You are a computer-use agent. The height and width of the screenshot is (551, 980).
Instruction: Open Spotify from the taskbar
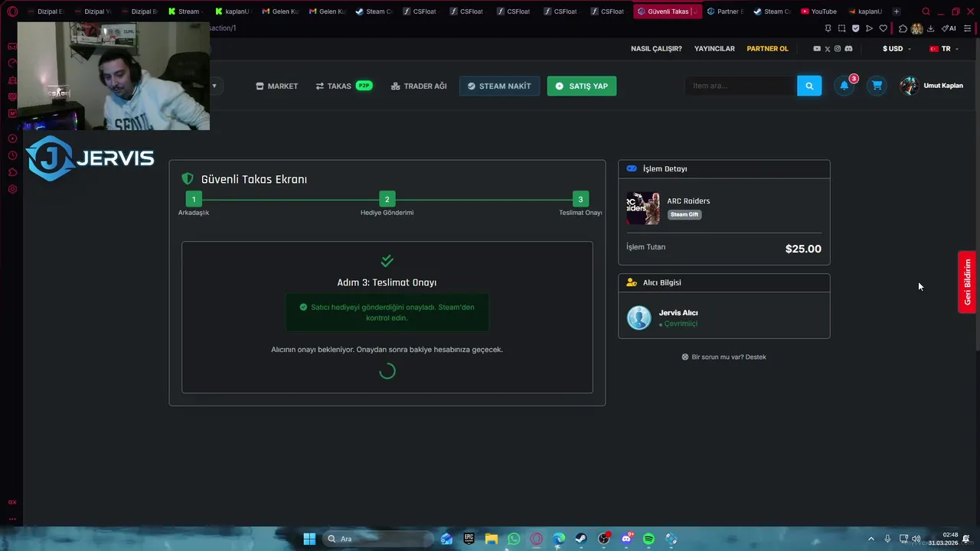tap(648, 539)
